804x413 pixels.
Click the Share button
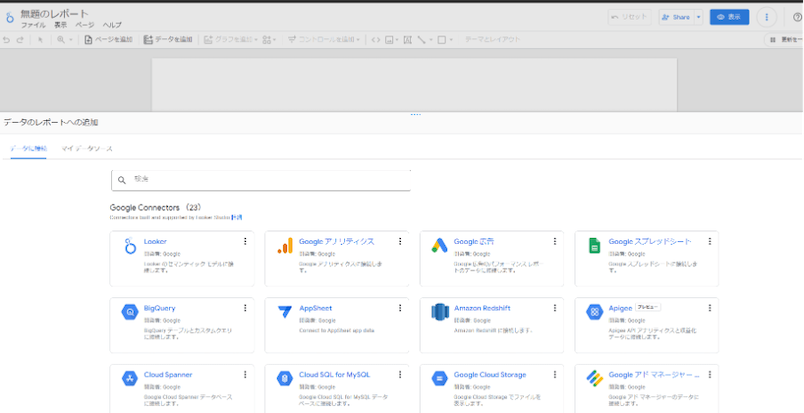tap(676, 17)
